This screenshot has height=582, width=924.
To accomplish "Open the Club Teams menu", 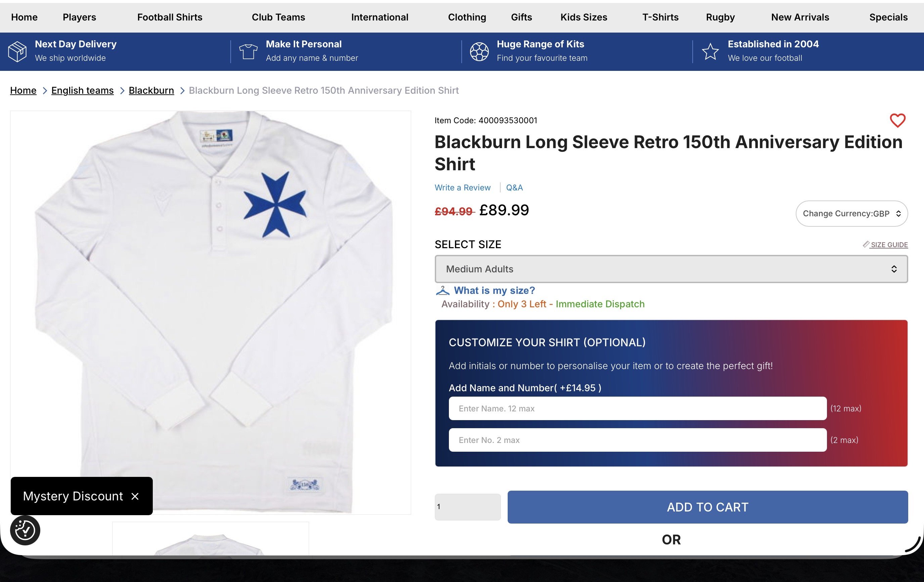I will [x=278, y=17].
